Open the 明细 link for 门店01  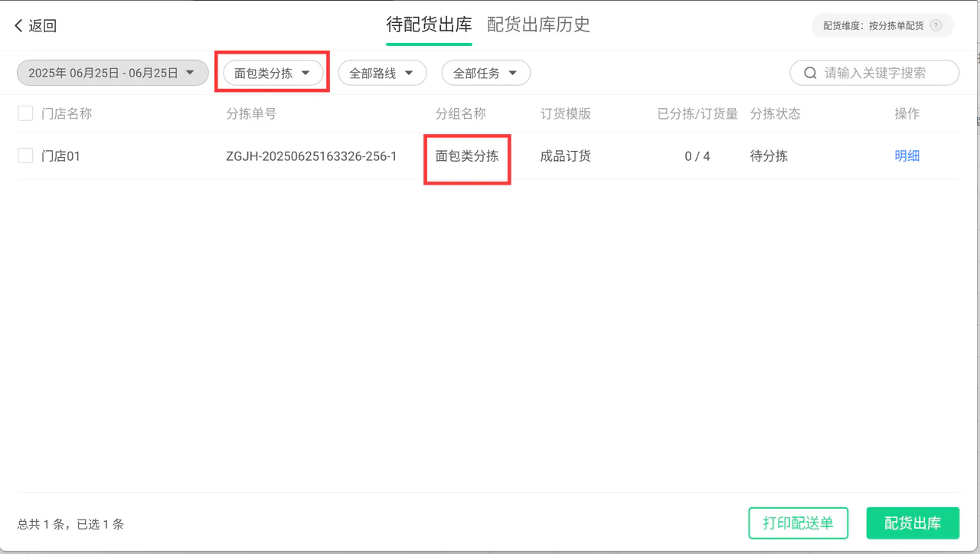(907, 156)
